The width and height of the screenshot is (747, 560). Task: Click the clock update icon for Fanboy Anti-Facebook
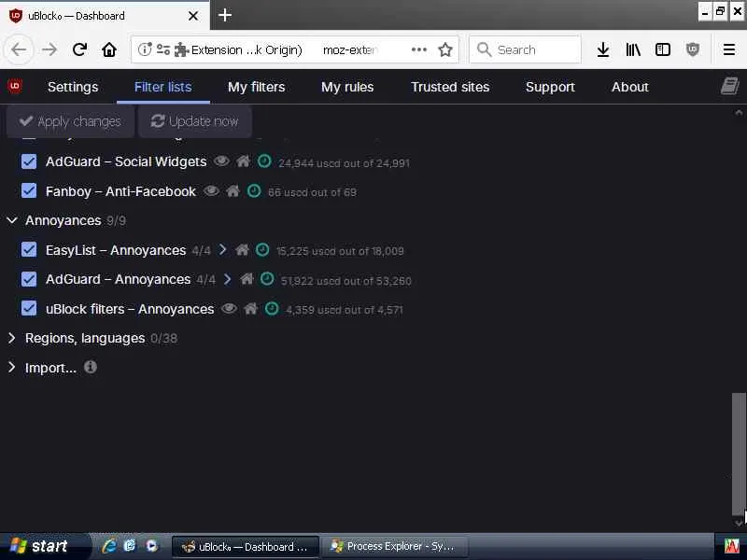(x=254, y=191)
